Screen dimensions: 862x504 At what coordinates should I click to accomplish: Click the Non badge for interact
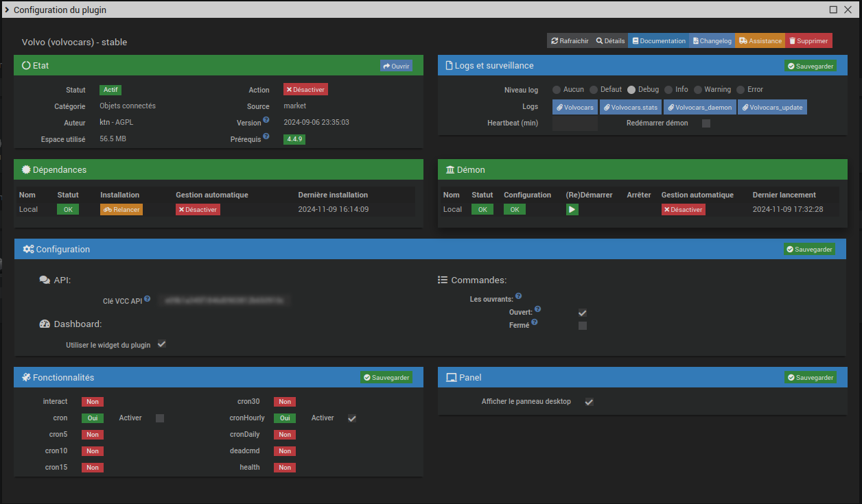pyautogui.click(x=93, y=402)
